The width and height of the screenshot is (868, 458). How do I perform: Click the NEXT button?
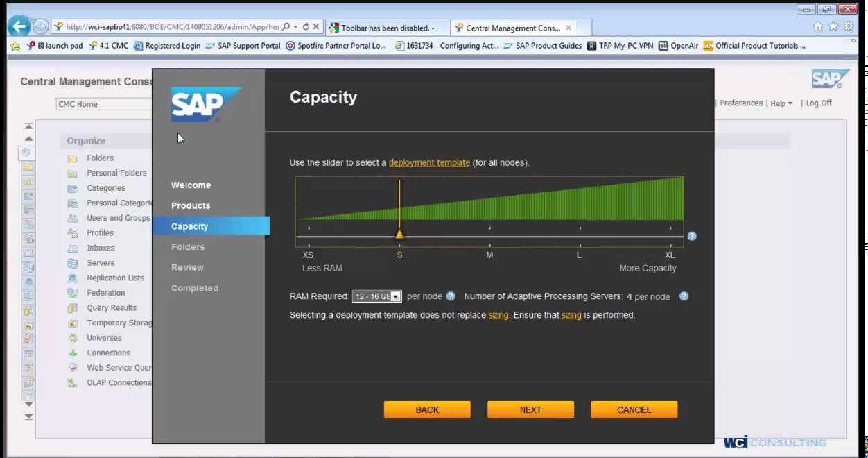point(530,409)
